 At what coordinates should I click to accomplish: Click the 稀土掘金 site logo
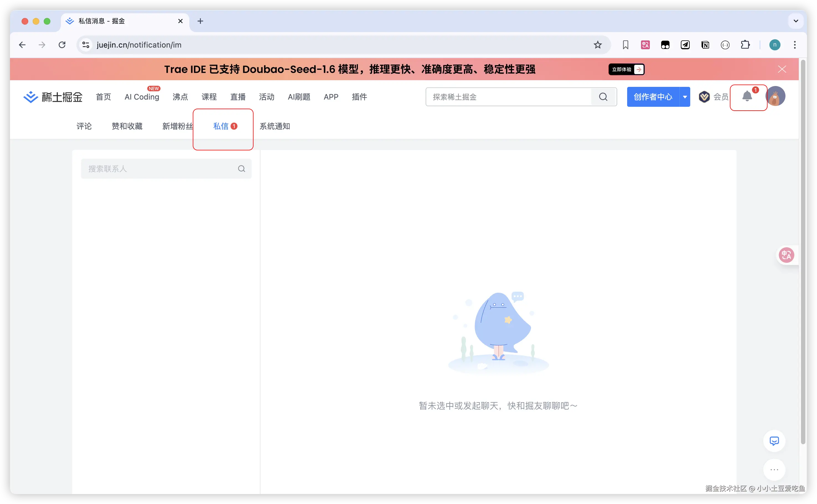52,97
